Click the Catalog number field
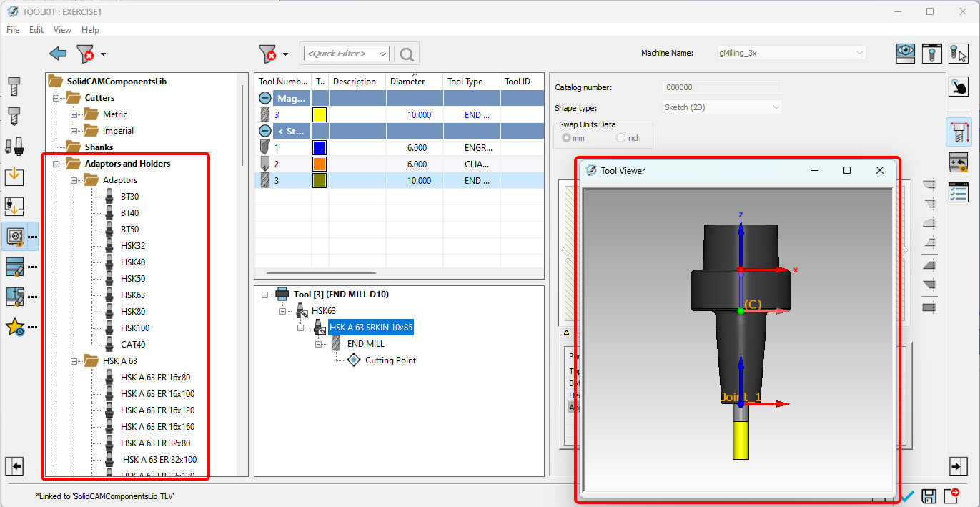Screen dimensions: 980x507 click(723, 87)
